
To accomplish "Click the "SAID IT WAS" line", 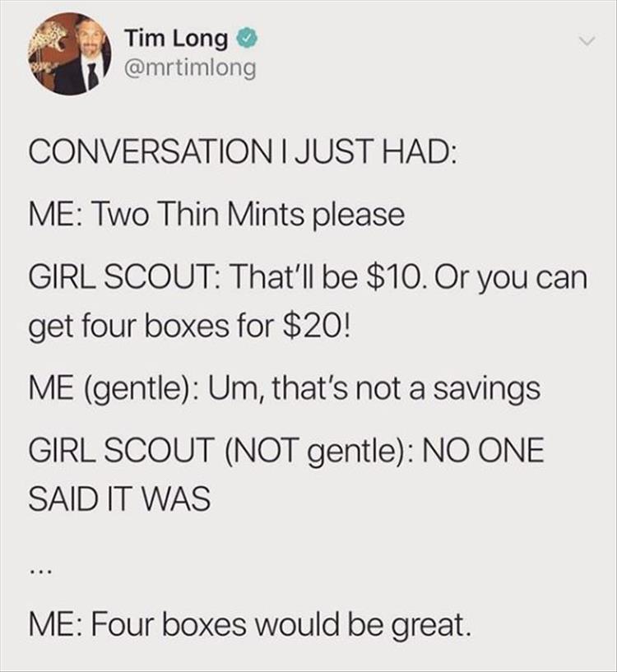I will point(119,498).
